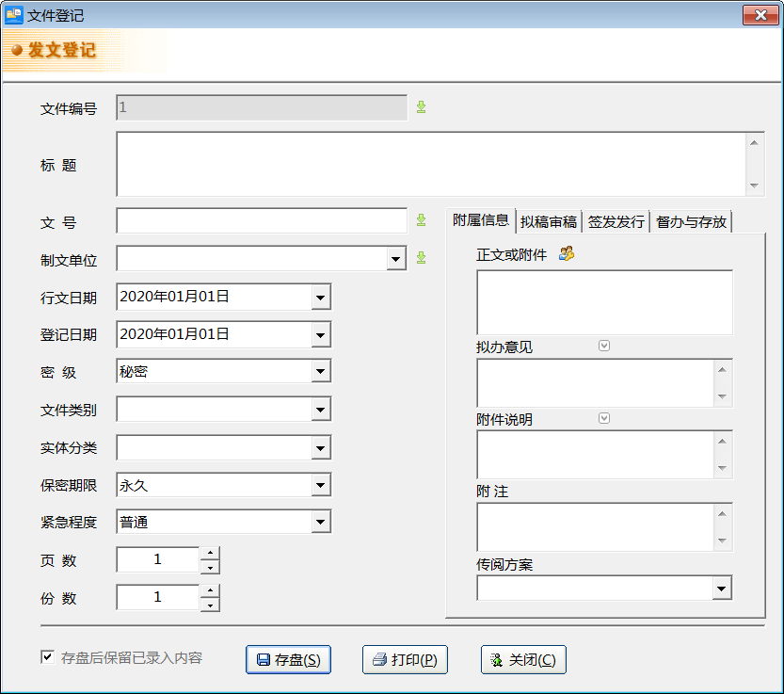Image resolution: width=784 pixels, height=694 pixels.
Task: Click the green arrow icon beside 文件编号
Action: (421, 106)
